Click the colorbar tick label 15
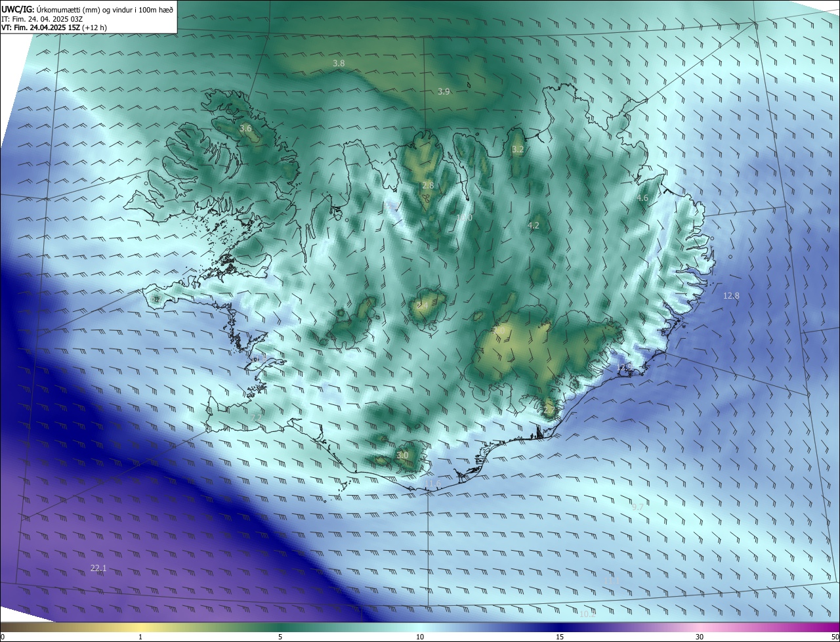This screenshot has height=642, width=840. tap(560, 637)
